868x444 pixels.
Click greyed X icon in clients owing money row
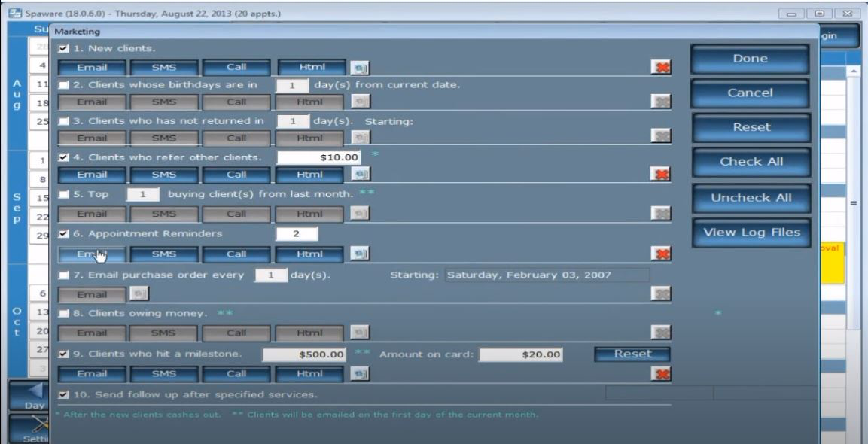click(x=661, y=332)
